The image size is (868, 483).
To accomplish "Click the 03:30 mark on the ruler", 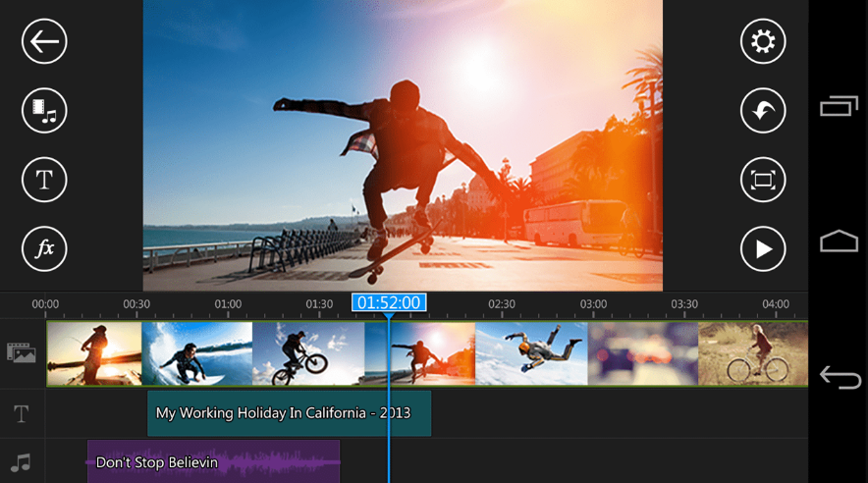I will click(x=684, y=304).
